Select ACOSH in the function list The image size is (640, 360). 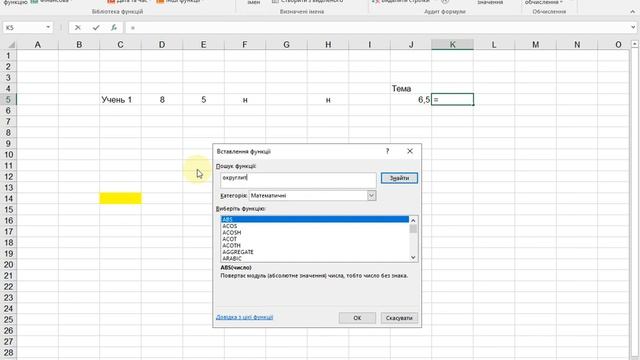coord(314,233)
